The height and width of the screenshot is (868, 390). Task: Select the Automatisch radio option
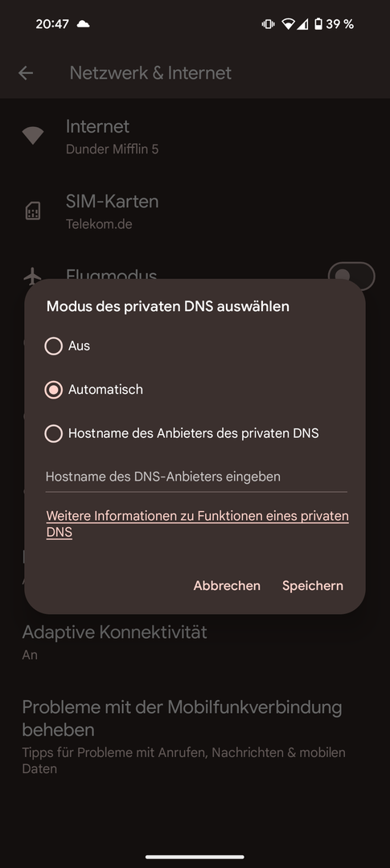[54, 390]
